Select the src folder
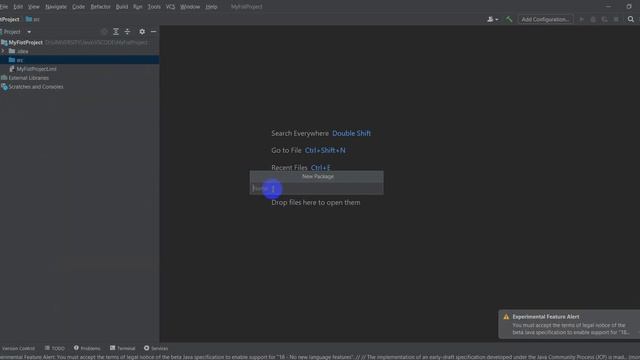 pyautogui.click(x=80, y=60)
